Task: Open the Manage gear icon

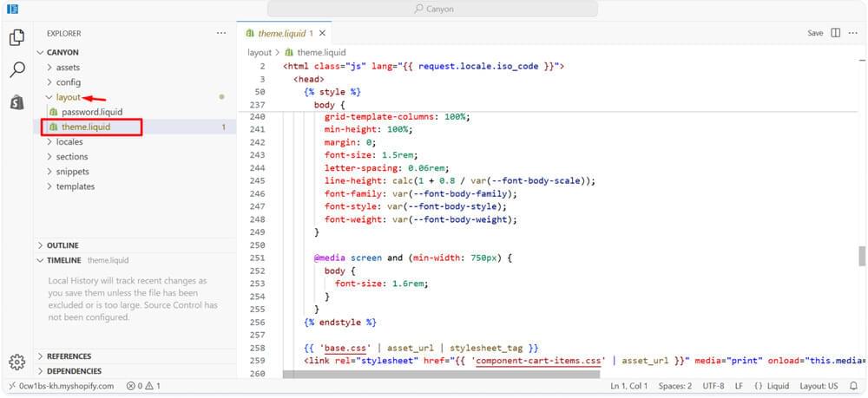Action: tap(17, 362)
